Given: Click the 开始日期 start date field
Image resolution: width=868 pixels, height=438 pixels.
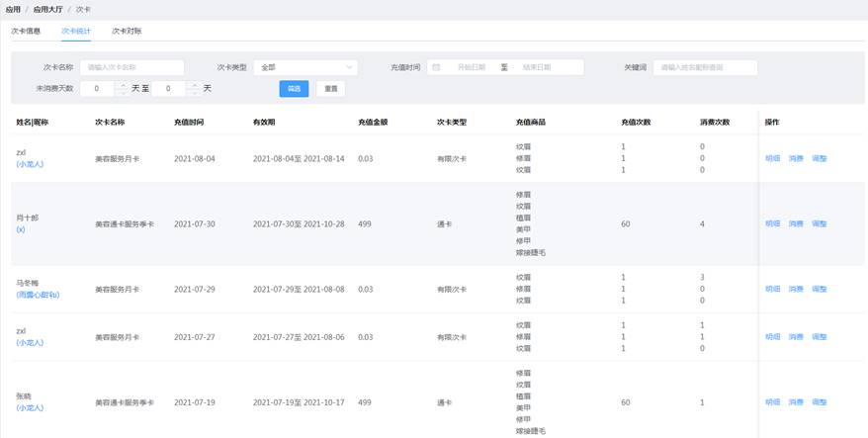Looking at the screenshot, I should (472, 67).
